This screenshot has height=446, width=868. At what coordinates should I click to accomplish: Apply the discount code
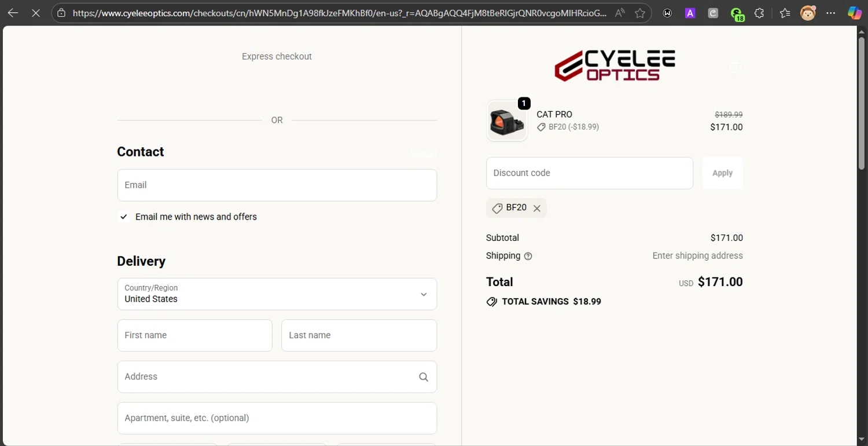click(723, 173)
